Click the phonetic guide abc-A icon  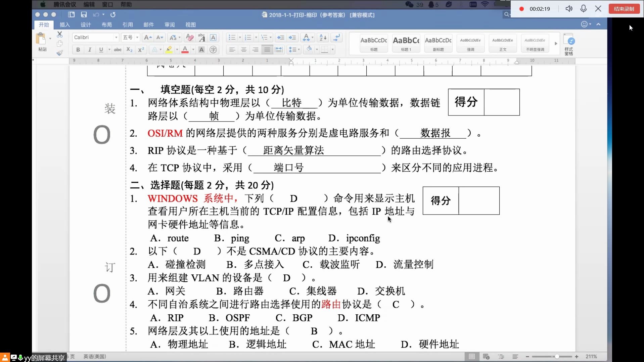201,37
